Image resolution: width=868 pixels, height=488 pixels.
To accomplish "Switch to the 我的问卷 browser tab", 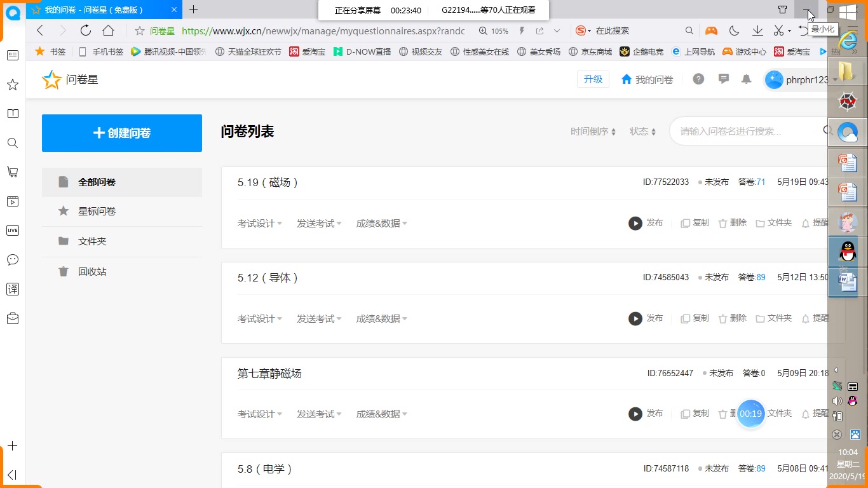I will [x=104, y=10].
